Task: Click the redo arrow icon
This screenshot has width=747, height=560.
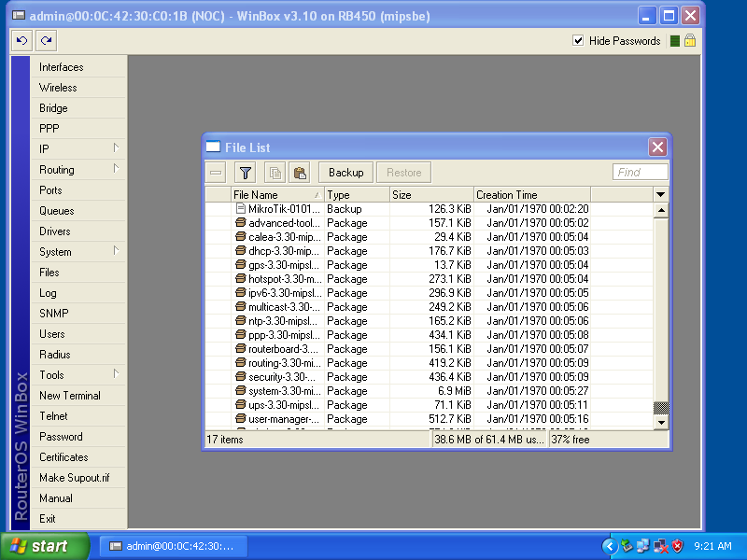Action: pyautogui.click(x=45, y=40)
